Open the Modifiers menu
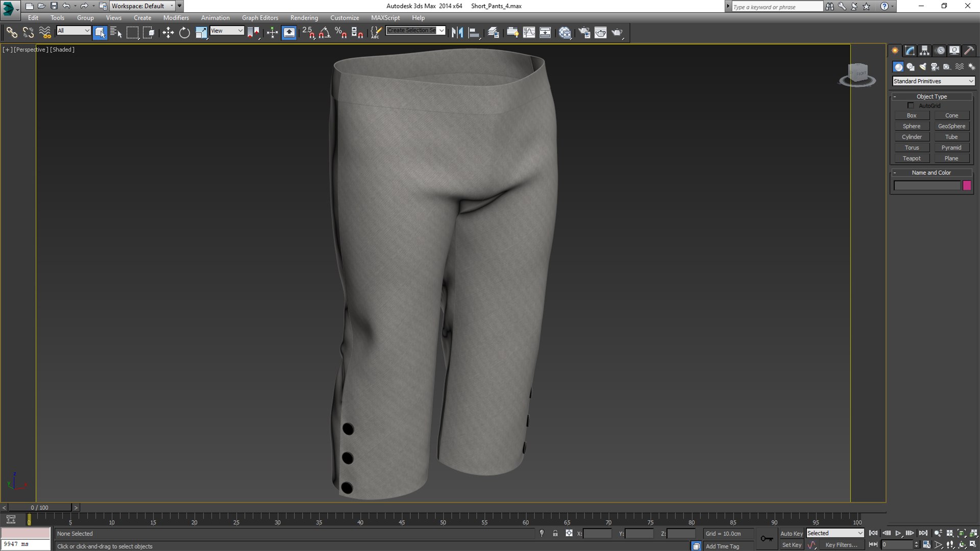Viewport: 980px width, 551px height. coord(176,18)
